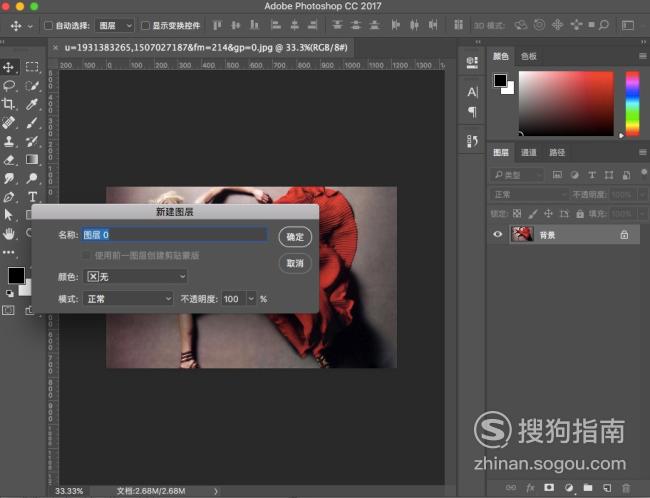
Task: Select the Healing Brush tool
Action: point(9,122)
